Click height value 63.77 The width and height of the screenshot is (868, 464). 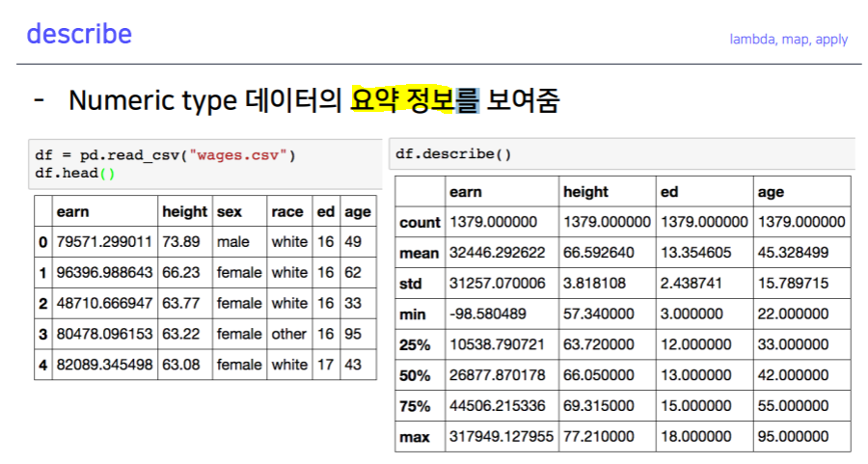pyautogui.click(x=181, y=304)
